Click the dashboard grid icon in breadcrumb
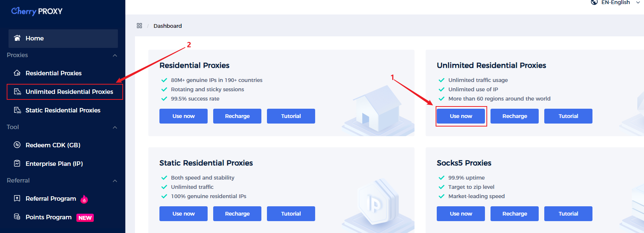The image size is (644, 233). coord(139,26)
